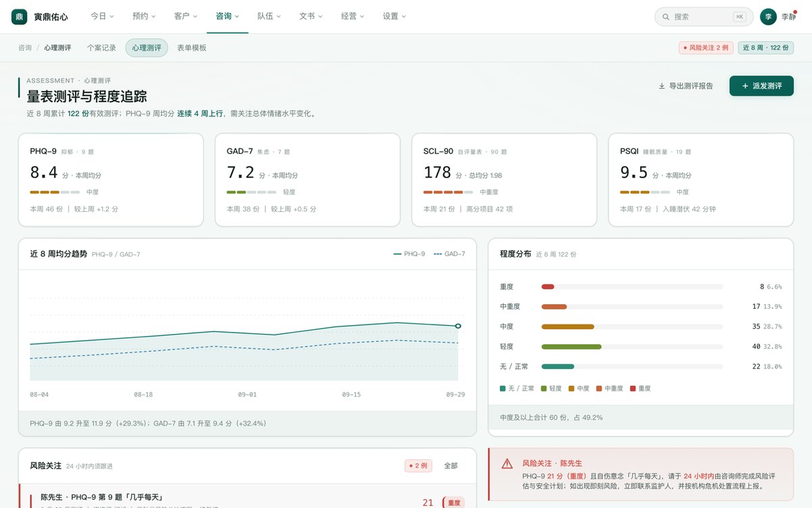
Task: Click the PHQ-9 severity level bar
Action: (55, 192)
